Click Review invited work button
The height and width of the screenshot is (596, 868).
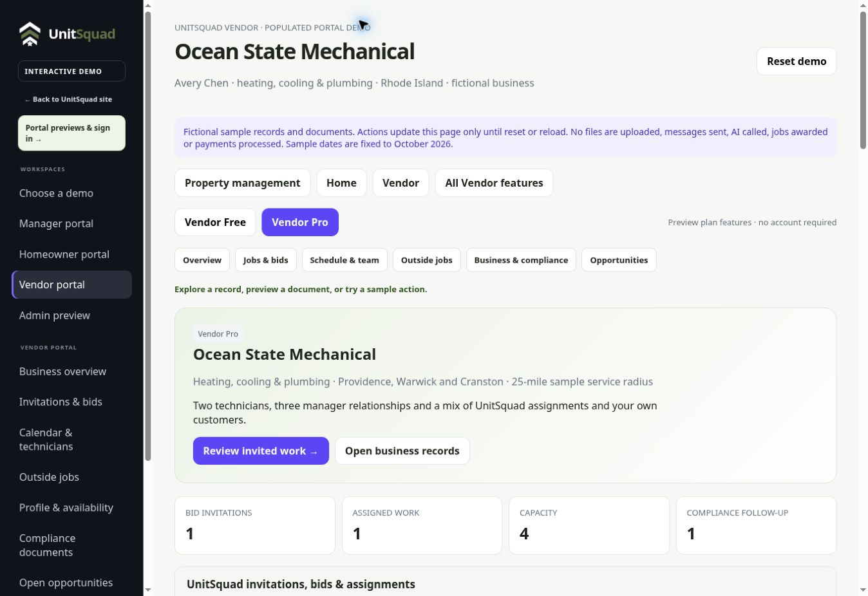[261, 451]
